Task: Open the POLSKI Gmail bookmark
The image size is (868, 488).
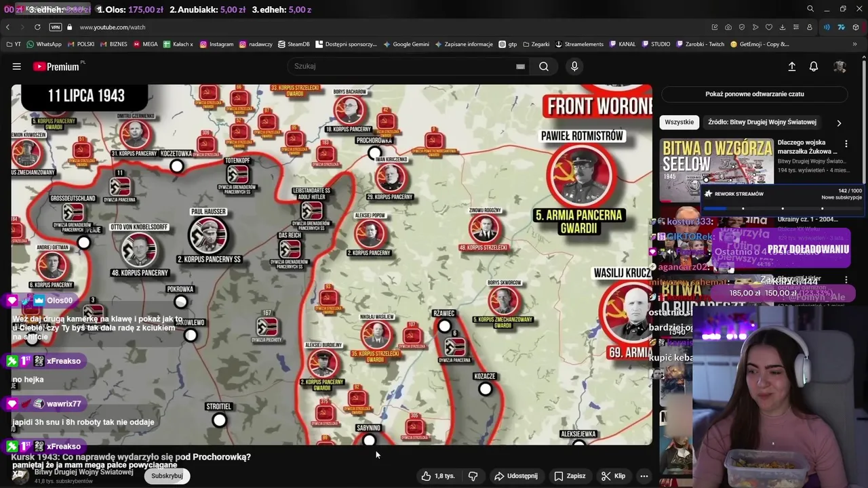Action: click(x=80, y=44)
